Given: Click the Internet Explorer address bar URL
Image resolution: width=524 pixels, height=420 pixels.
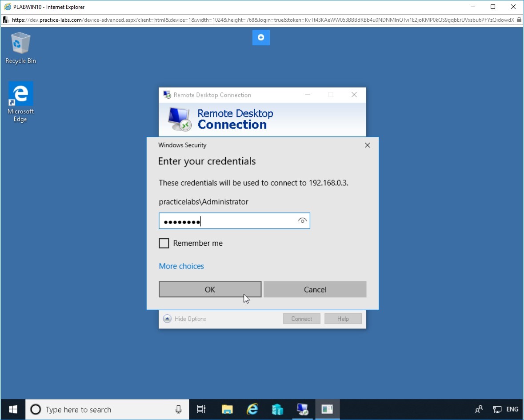Looking at the screenshot, I should [x=263, y=20].
